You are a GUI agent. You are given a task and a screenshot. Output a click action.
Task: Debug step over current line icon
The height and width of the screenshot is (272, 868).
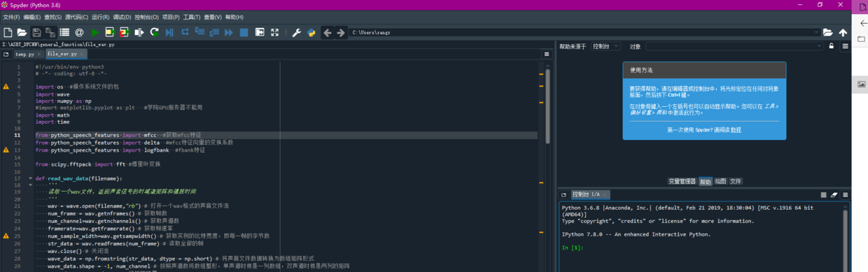(x=185, y=32)
